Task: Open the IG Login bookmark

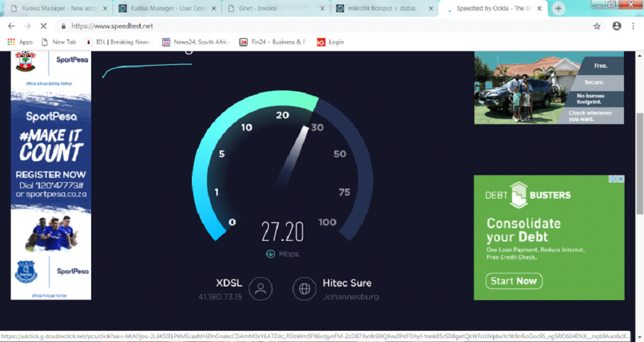Action: click(x=330, y=42)
